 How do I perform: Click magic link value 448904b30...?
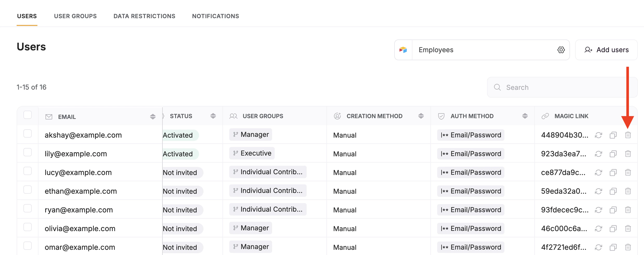[565, 135]
